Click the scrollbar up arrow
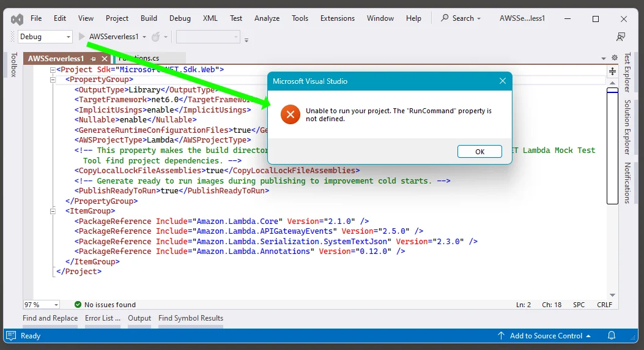The image size is (644, 350). [612, 83]
